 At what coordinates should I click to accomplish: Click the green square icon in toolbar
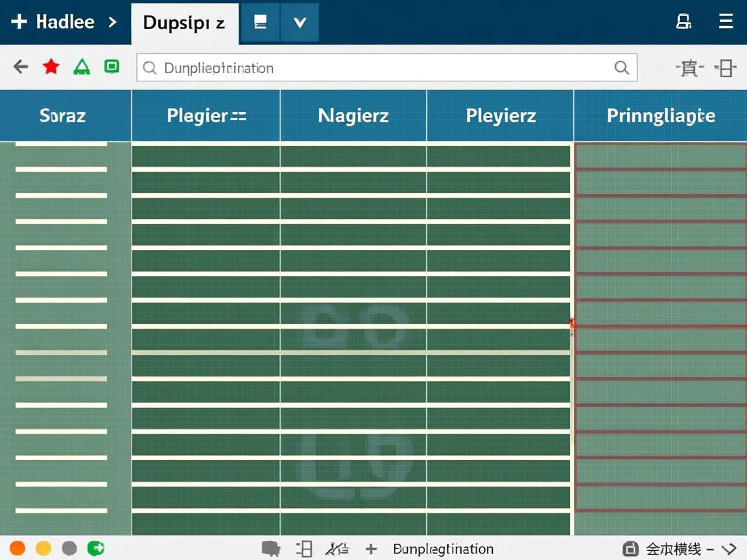pos(112,66)
